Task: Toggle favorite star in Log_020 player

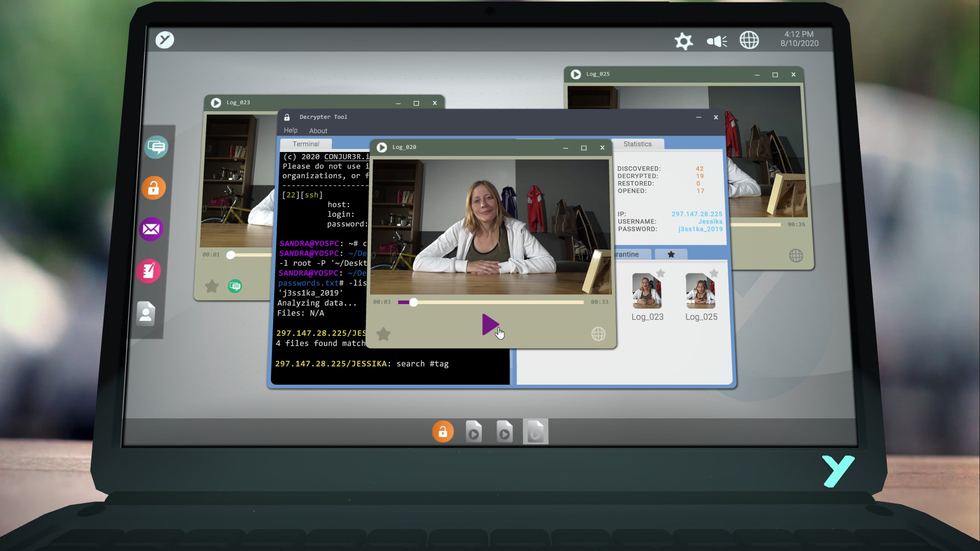Action: 383,334
